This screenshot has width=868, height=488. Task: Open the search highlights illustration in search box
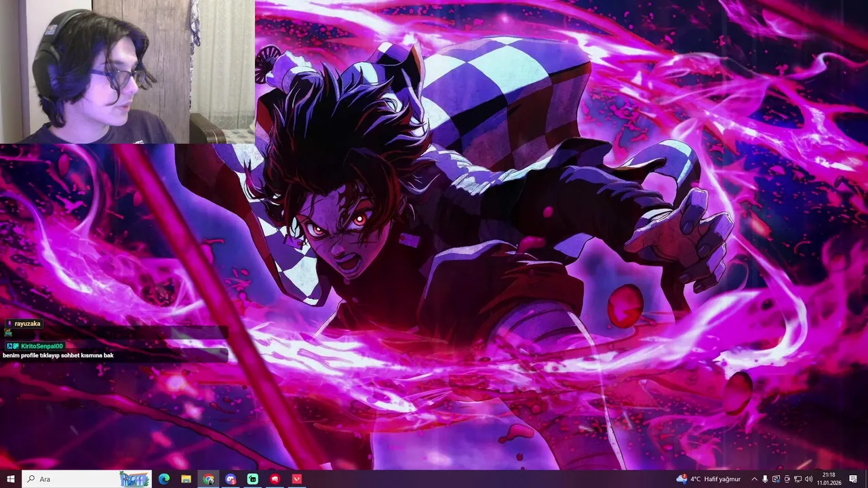pyautogui.click(x=135, y=479)
